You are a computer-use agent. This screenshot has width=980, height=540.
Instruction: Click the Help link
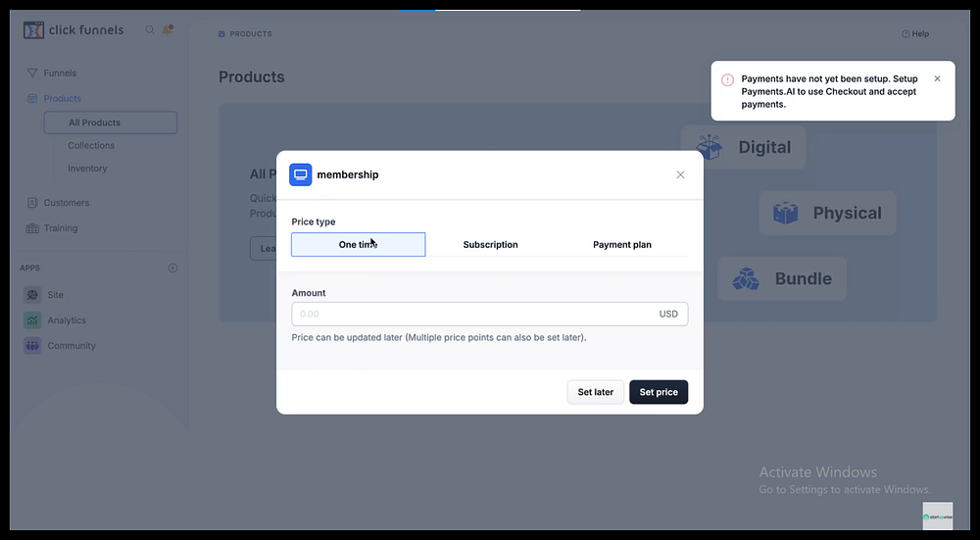920,33
